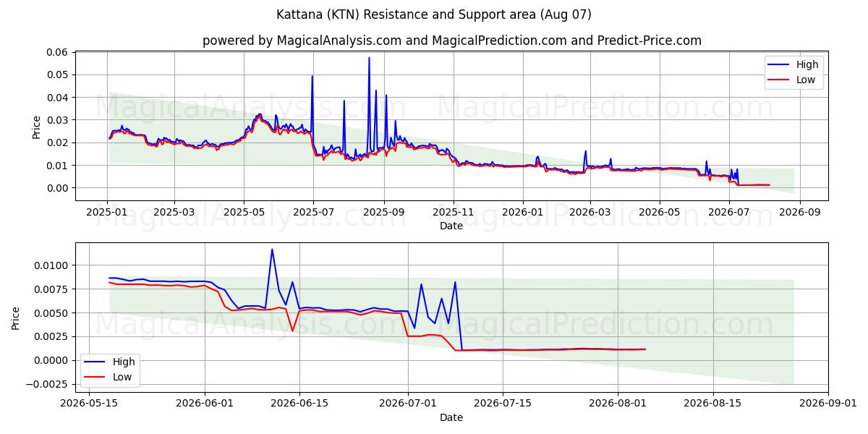The image size is (868, 434).
Task: Click the '2025-03' tick label on the top chart
Action: 174,213
